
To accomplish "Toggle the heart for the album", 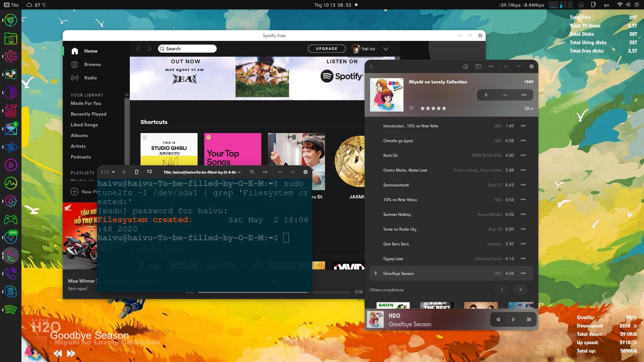I will pyautogui.click(x=412, y=108).
